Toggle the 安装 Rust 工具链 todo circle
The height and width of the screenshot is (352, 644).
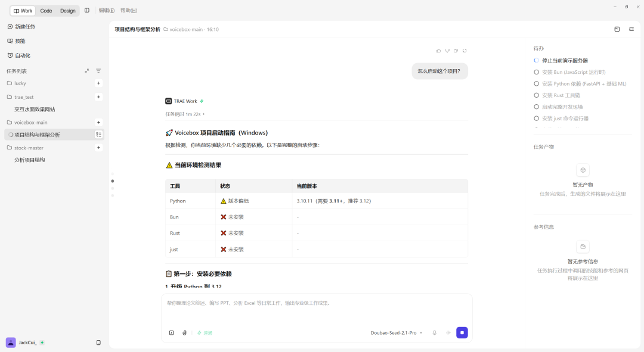[537, 95]
